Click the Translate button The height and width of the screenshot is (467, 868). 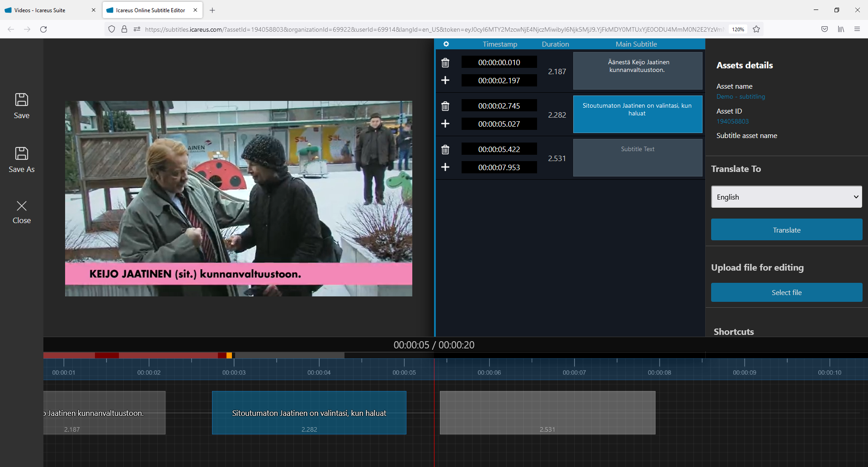[x=786, y=230]
